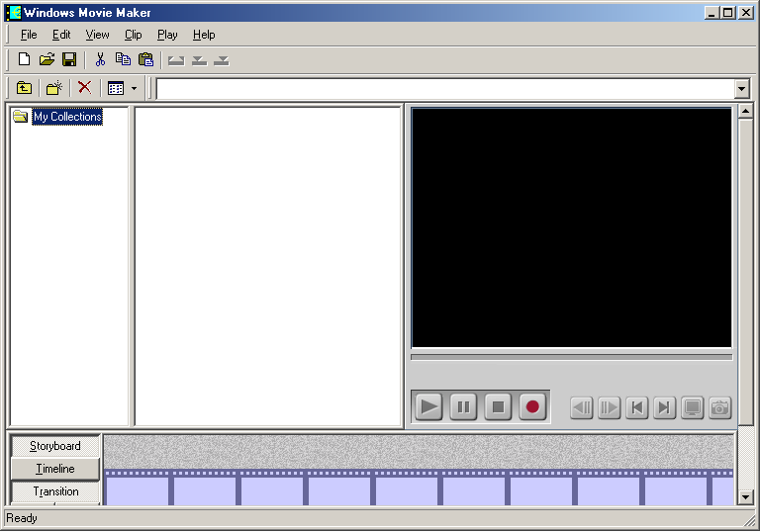Step to the next frame

coord(609,408)
